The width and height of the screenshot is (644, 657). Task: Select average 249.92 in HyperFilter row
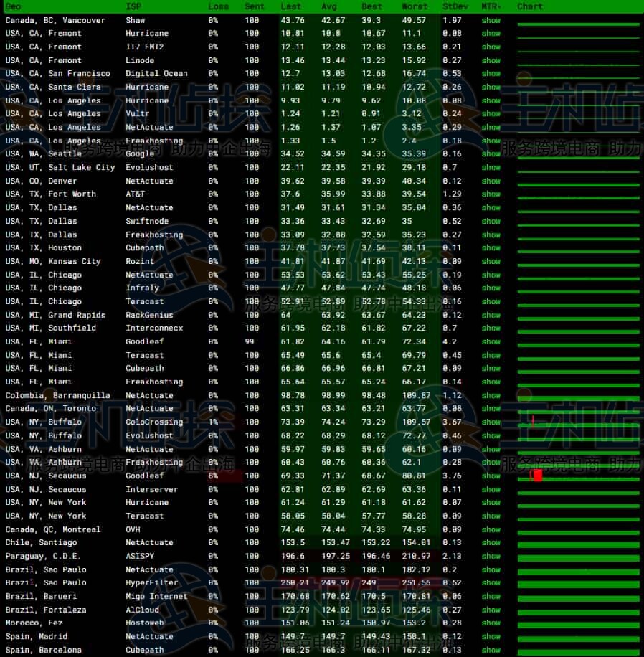pos(335,582)
